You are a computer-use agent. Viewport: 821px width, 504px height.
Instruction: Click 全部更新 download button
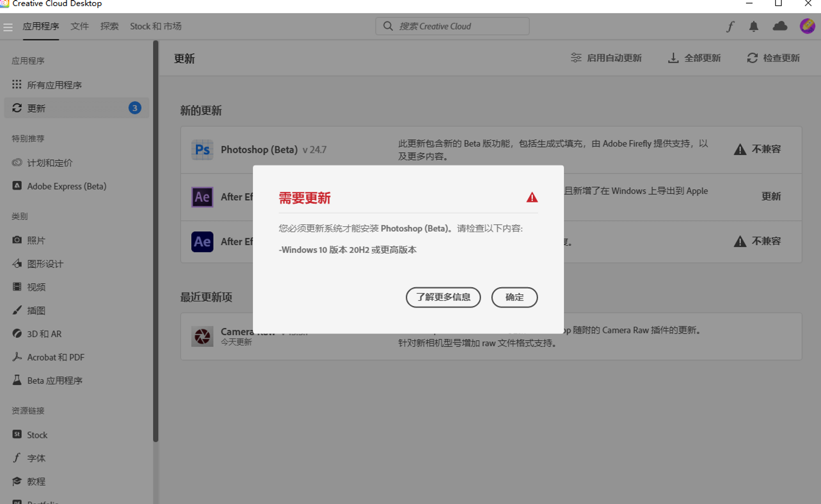click(x=694, y=58)
